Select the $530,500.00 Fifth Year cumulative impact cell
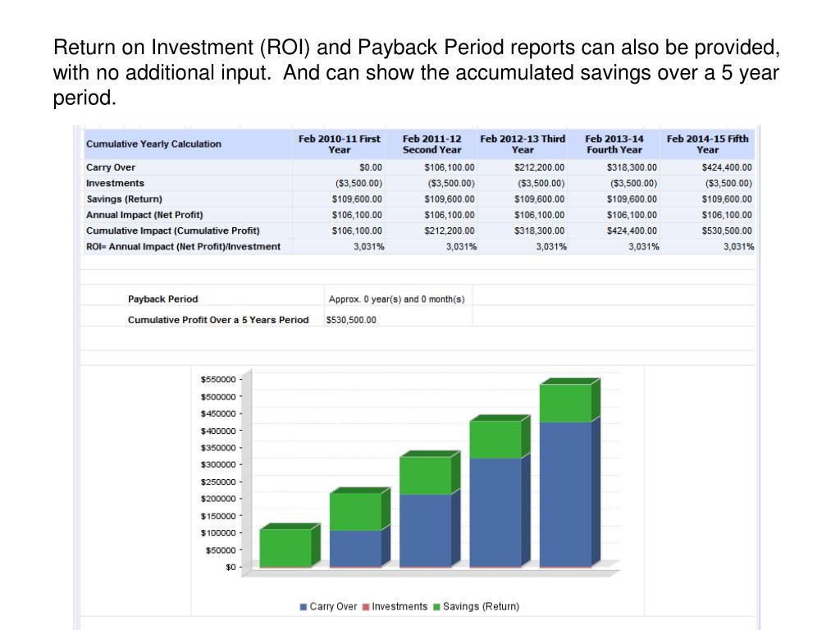The image size is (840, 630). [x=727, y=231]
